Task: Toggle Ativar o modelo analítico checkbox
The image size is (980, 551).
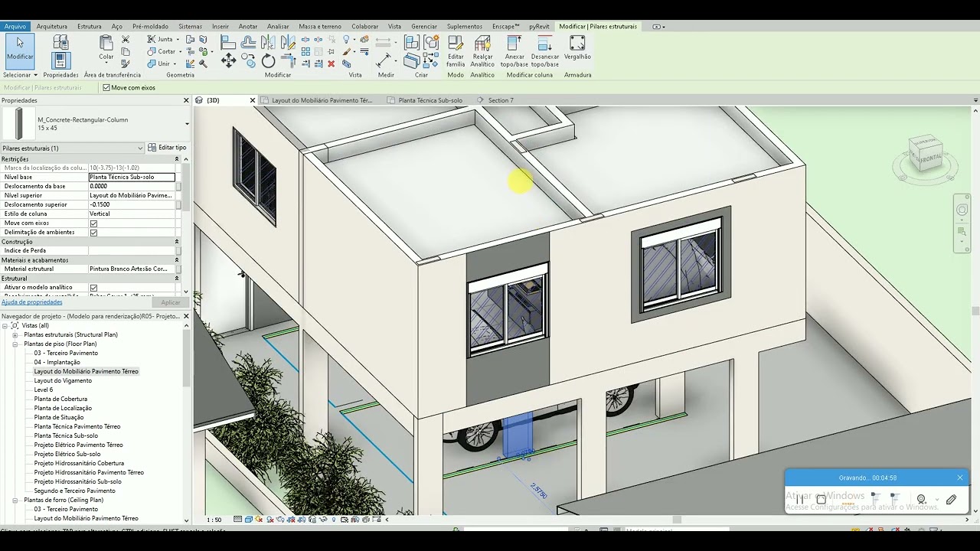Action: click(93, 288)
